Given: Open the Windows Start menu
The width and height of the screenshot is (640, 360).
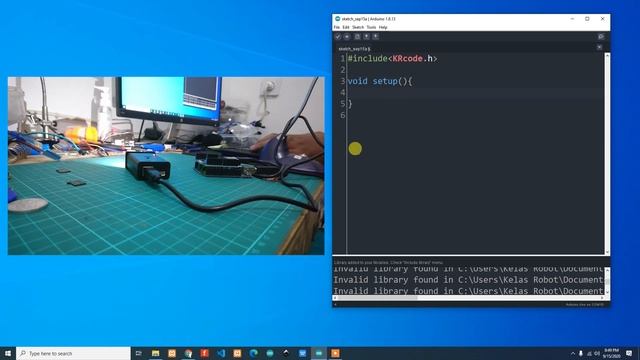Looking at the screenshot, I should 8,353.
